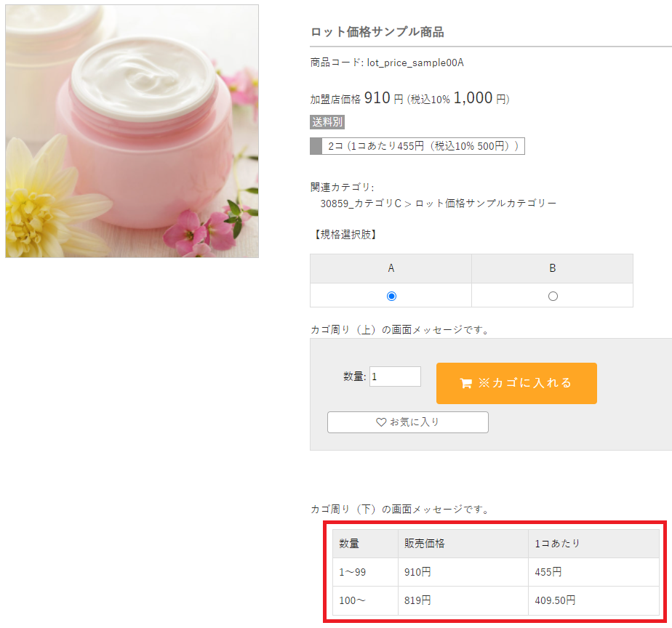This screenshot has width=672, height=628.
Task: Click the 1コあたり column header
Action: (557, 544)
